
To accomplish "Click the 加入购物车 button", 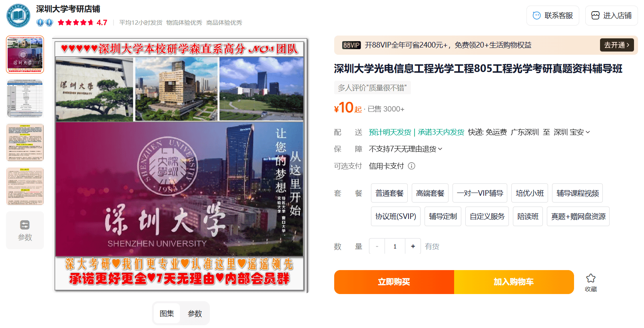I will tap(514, 282).
